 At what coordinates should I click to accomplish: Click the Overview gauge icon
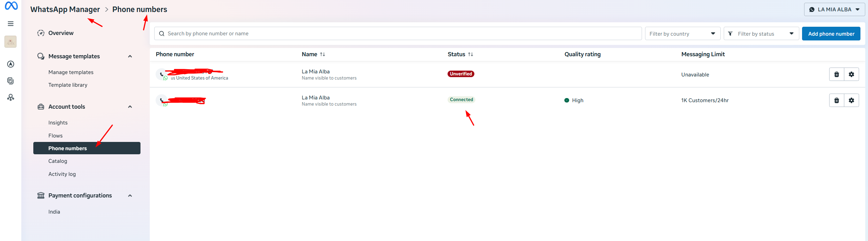41,33
